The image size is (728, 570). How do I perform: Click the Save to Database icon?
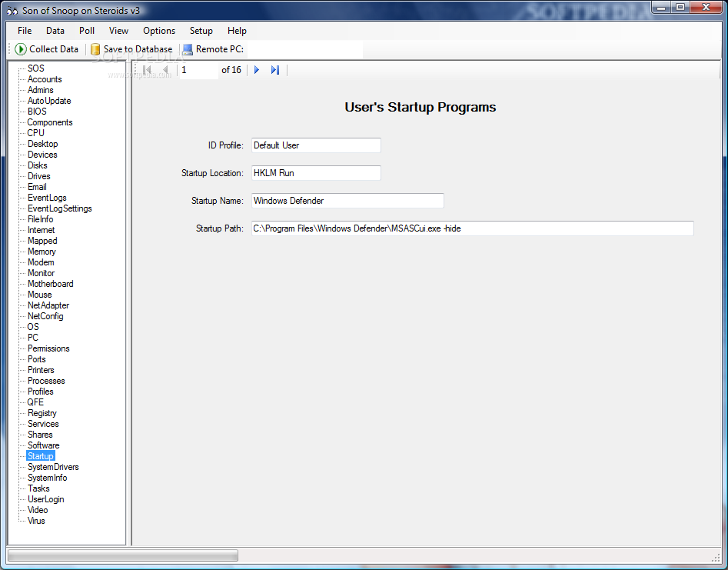(95, 49)
